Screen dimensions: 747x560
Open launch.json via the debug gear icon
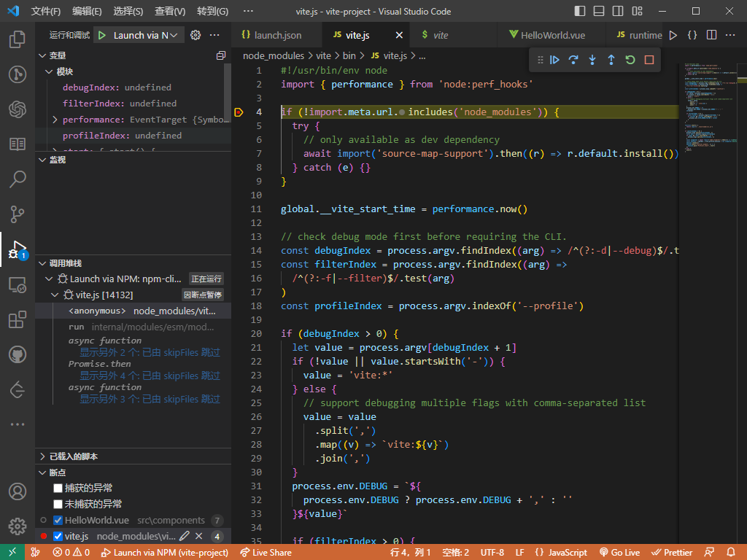click(196, 35)
